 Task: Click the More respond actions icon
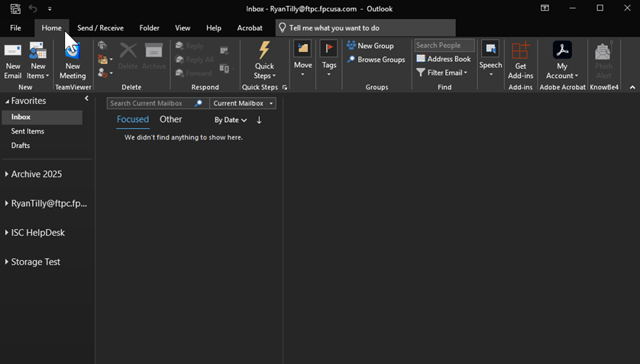[227, 69]
